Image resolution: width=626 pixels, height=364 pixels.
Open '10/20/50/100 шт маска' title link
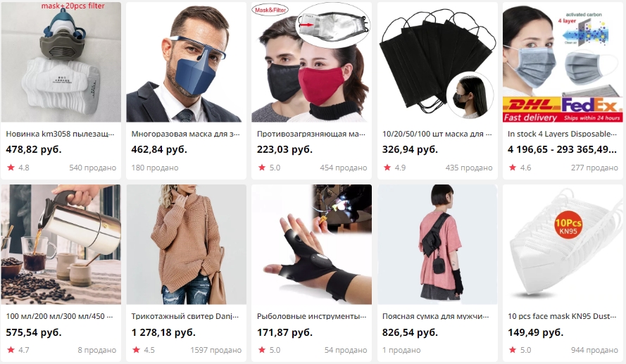click(x=437, y=134)
